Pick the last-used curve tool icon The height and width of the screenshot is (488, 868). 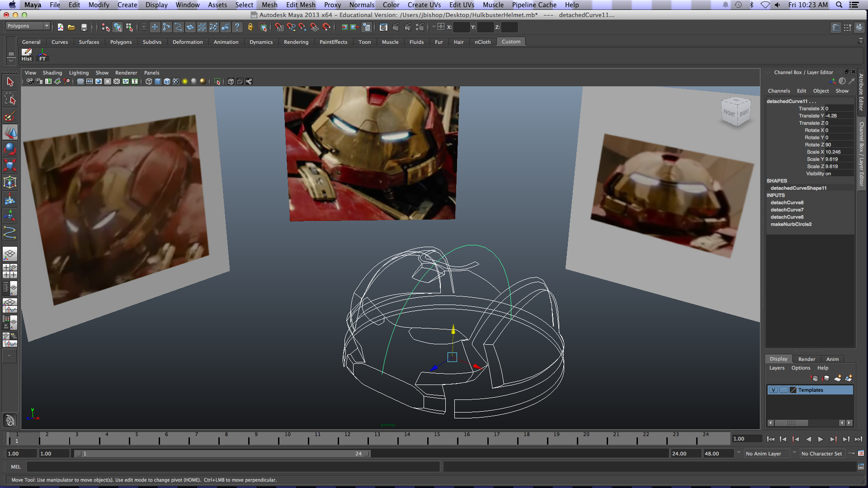pyautogui.click(x=10, y=232)
